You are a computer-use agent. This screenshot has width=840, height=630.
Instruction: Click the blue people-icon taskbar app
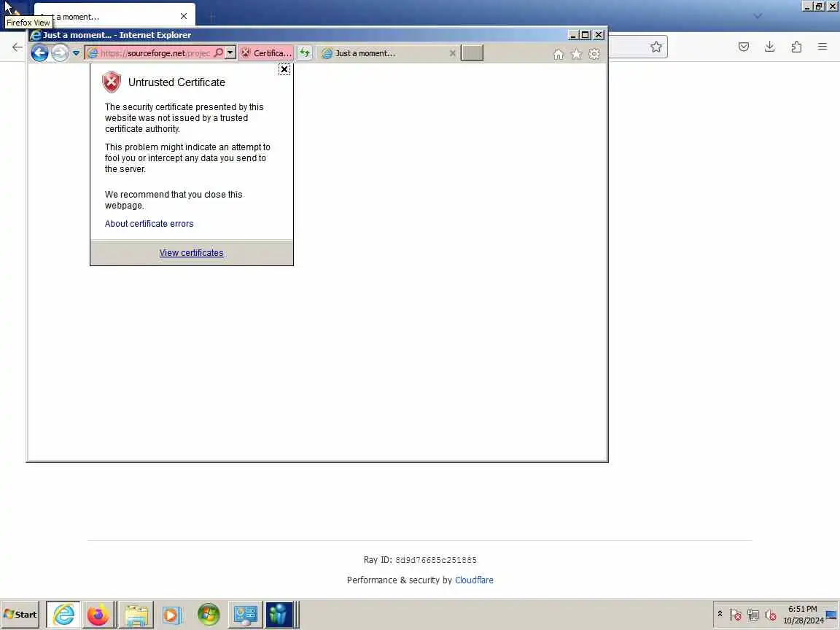pyautogui.click(x=279, y=615)
